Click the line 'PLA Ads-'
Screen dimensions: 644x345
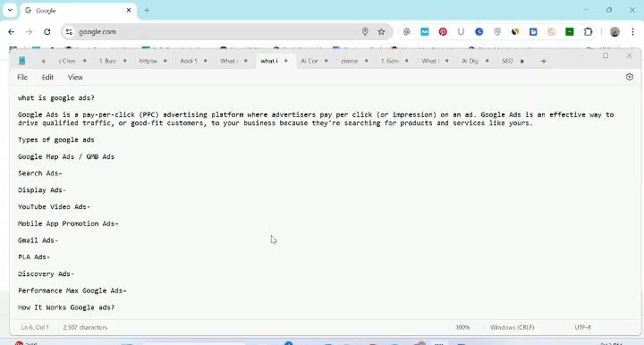pos(34,257)
